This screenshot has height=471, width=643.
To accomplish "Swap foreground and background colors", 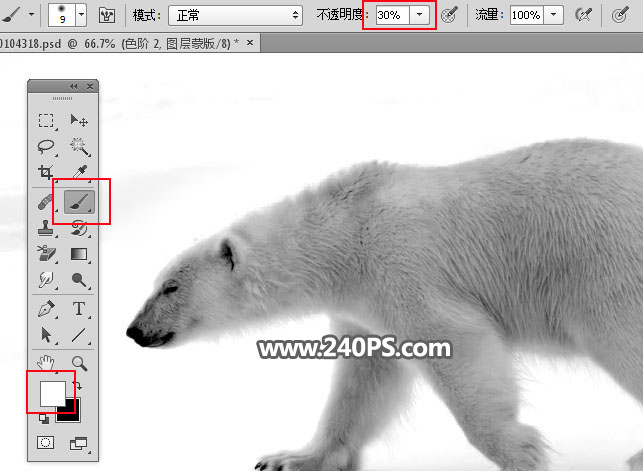I will [77, 385].
